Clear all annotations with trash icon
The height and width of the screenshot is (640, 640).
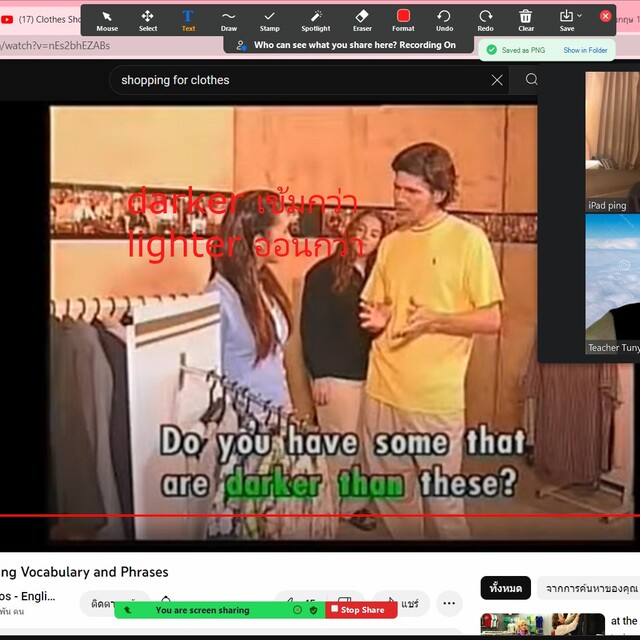[x=526, y=21]
